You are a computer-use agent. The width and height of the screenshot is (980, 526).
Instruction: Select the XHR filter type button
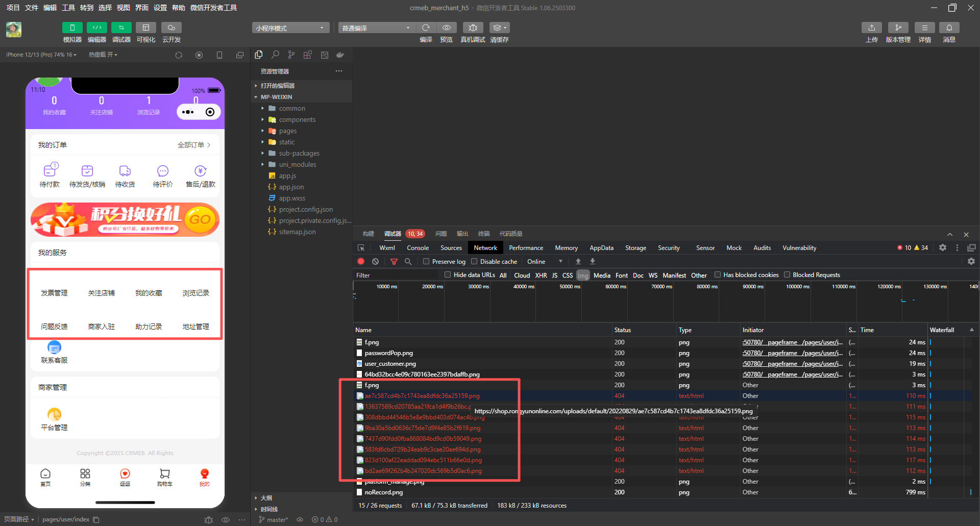[x=541, y=275]
